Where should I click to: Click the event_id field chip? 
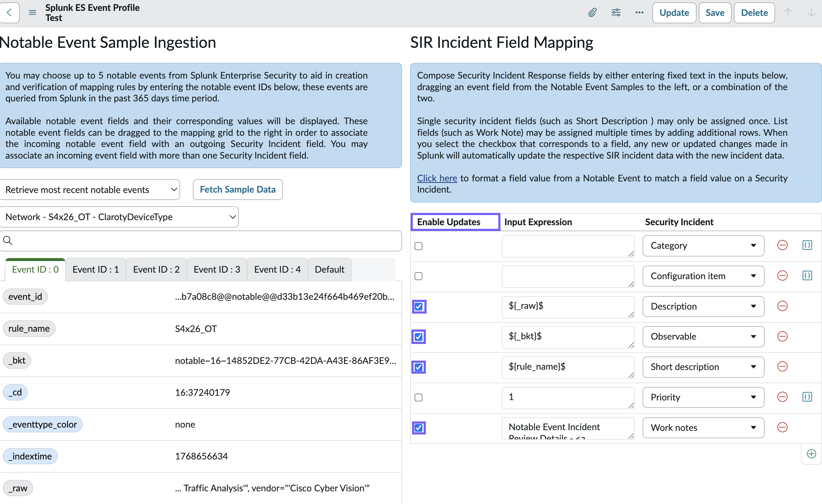[x=25, y=297]
